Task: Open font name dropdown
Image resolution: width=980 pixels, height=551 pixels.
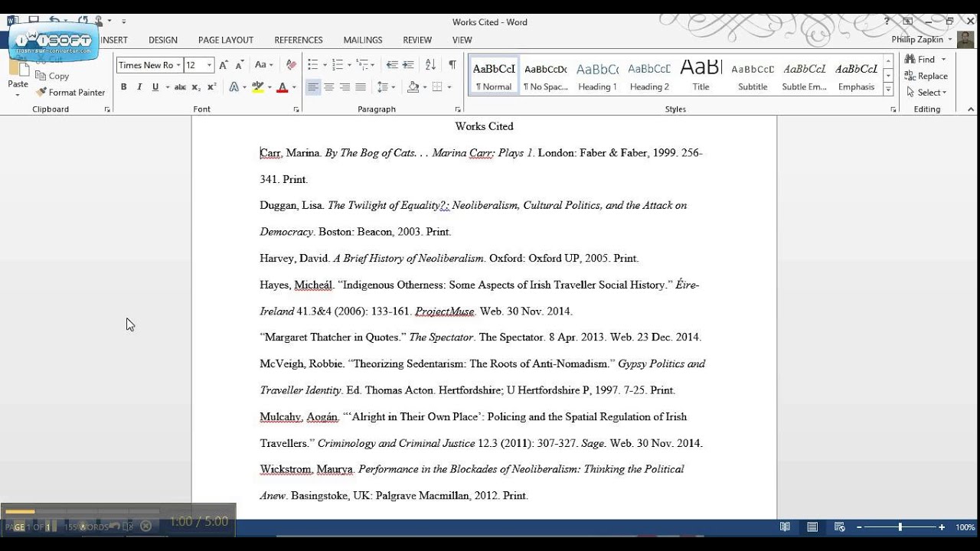Action: (178, 66)
